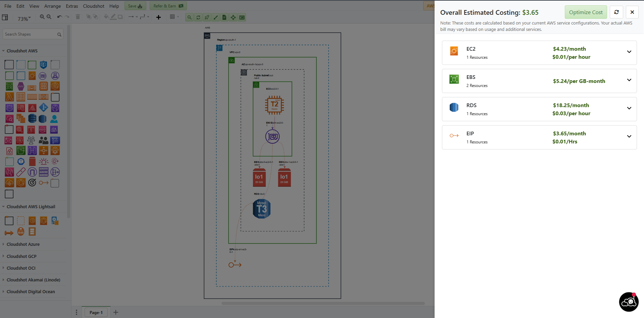Screen dimensions: 644x318
Task: Click the green sync arrows button
Action: [198, 17]
